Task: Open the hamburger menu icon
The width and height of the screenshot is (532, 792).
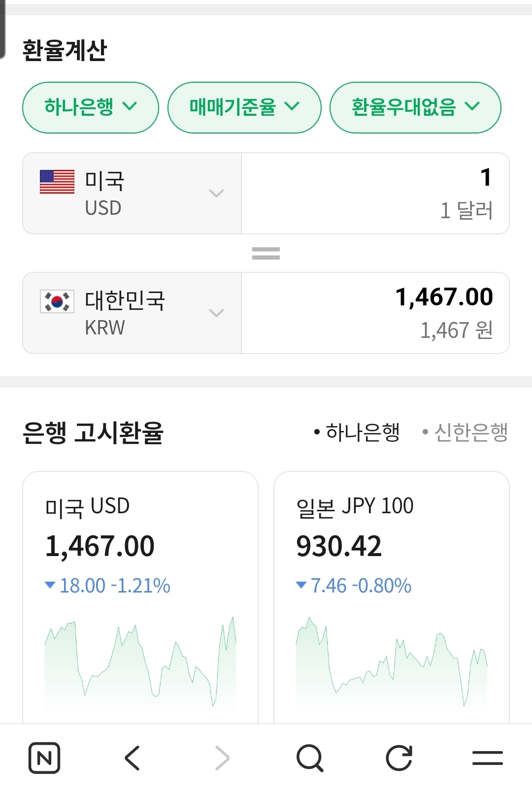Action: [x=487, y=758]
